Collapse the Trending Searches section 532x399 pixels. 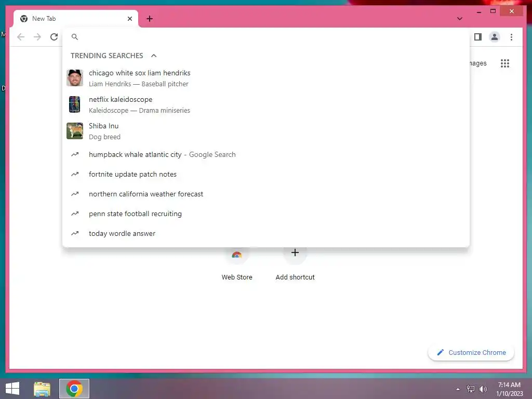154,56
